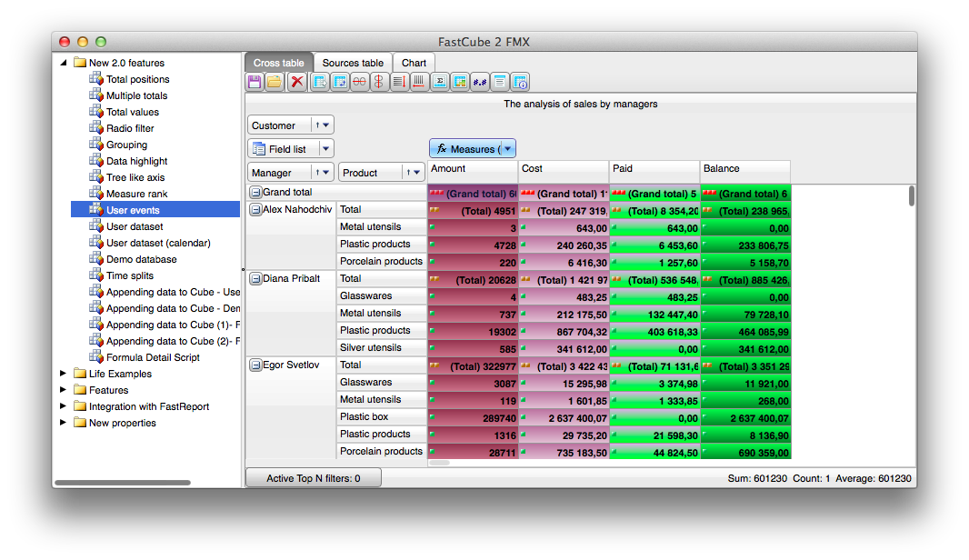Click the cube icon beside Measure rank

point(95,193)
